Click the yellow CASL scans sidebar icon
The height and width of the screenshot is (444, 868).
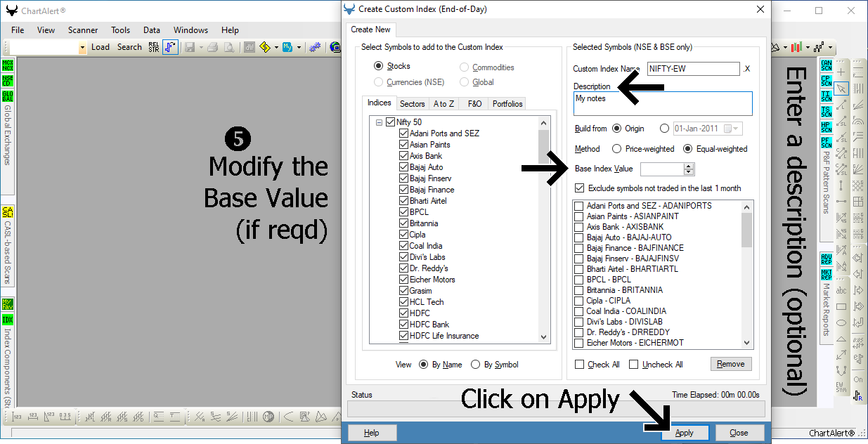tap(8, 212)
